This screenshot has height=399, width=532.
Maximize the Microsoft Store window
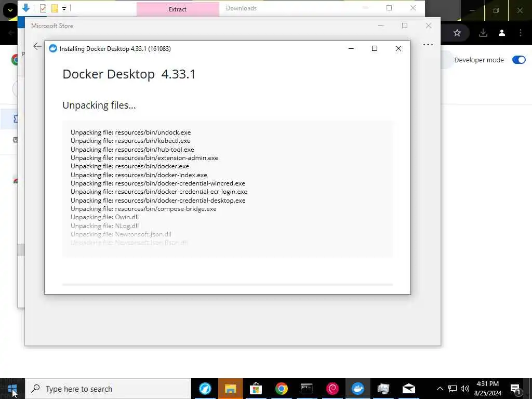[404, 26]
